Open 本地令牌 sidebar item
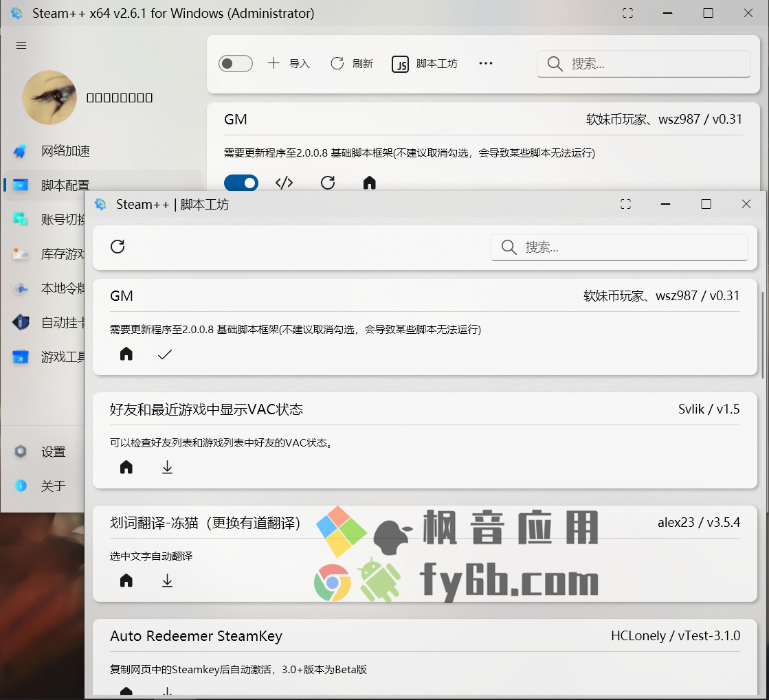 pyautogui.click(x=45, y=288)
